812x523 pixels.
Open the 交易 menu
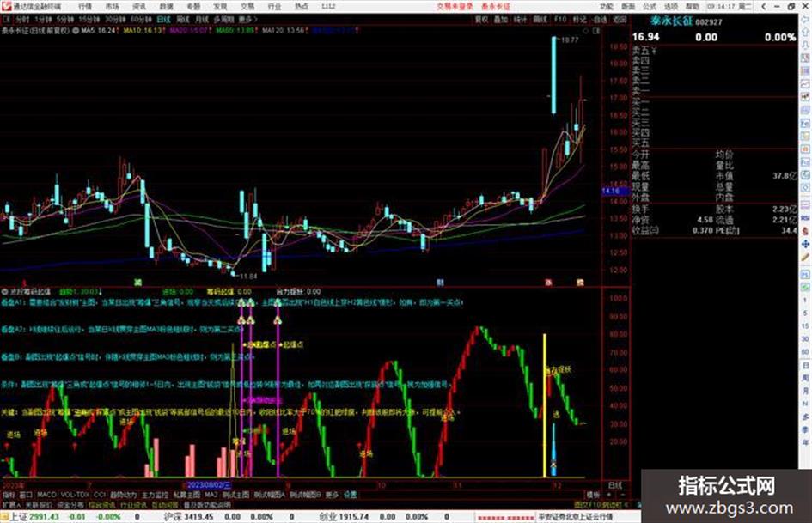[247, 7]
